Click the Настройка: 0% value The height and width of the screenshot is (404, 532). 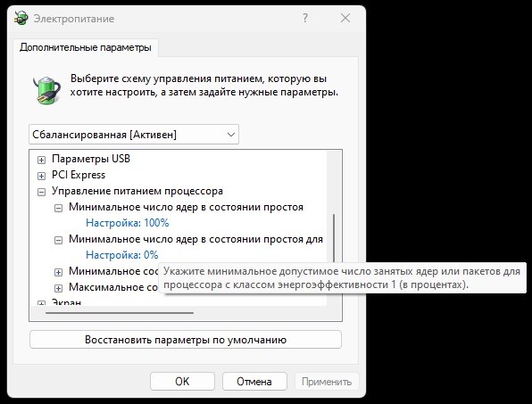tap(121, 255)
